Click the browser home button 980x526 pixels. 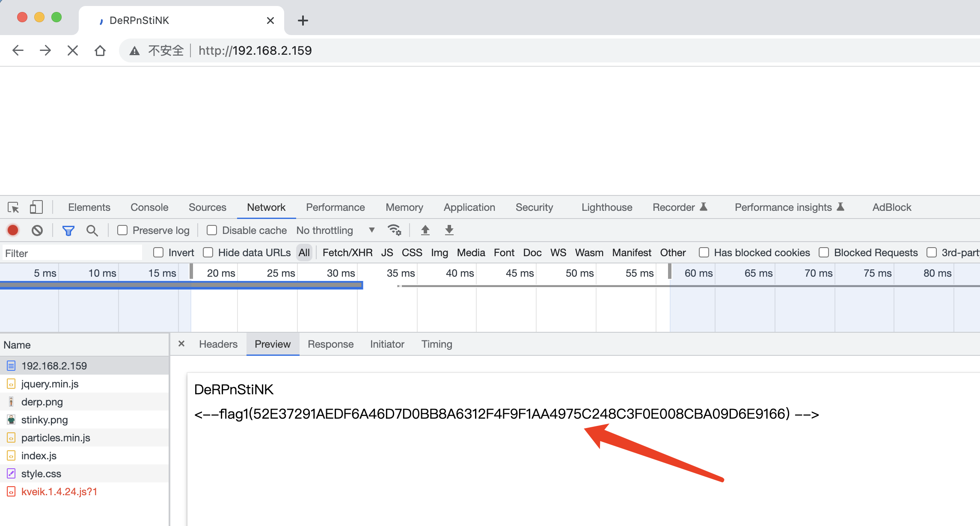(x=100, y=51)
